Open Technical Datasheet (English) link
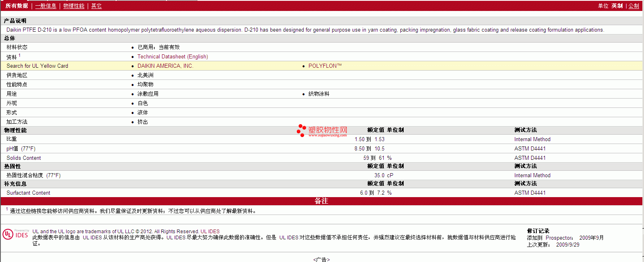The image size is (644, 262). (173, 56)
